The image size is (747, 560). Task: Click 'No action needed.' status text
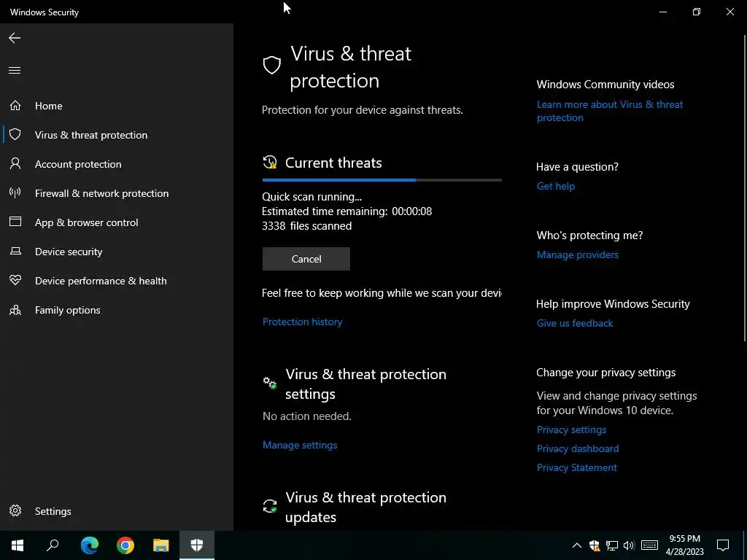(307, 416)
